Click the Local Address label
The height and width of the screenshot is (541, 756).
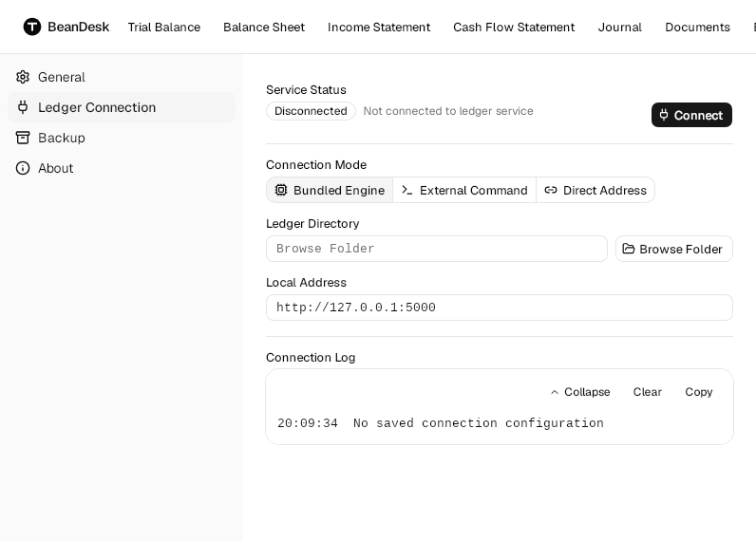[306, 282]
